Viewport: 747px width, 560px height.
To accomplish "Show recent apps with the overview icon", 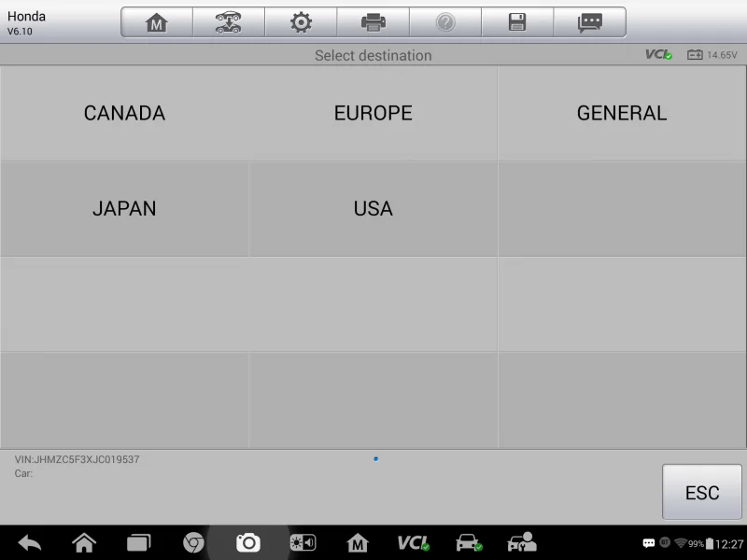I will click(138, 542).
